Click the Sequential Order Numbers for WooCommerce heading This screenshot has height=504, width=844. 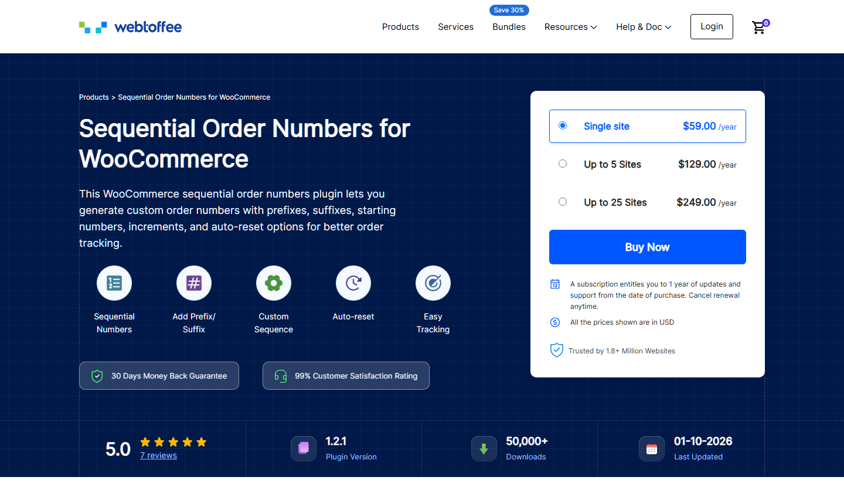tap(244, 144)
